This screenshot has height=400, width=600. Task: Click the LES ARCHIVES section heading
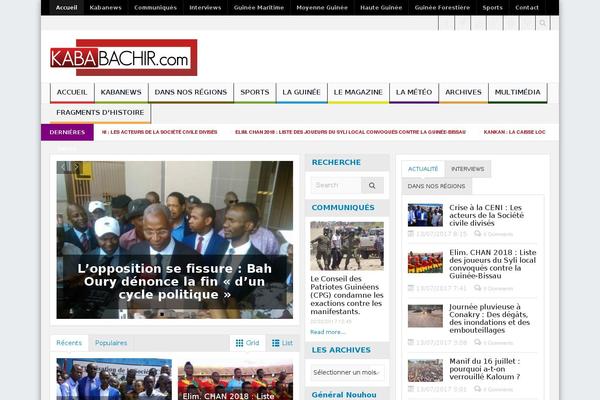click(341, 350)
